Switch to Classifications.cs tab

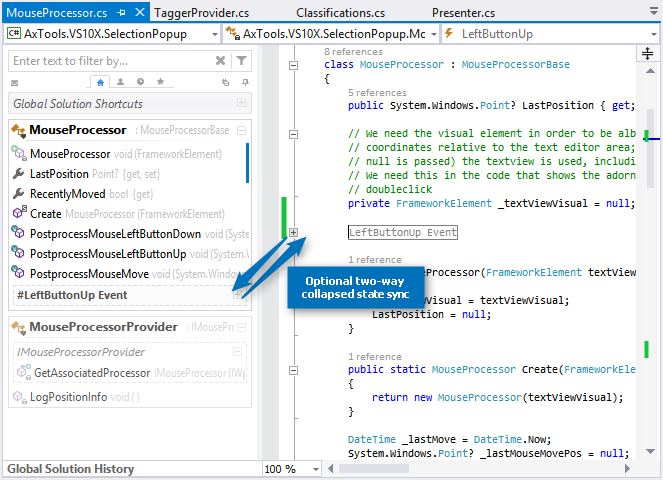[341, 13]
